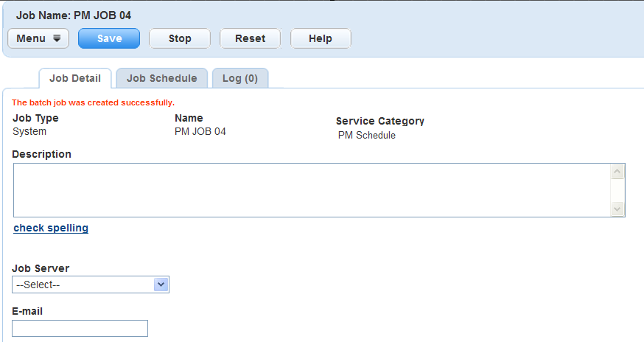Click into the E-mail field
The height and width of the screenshot is (342, 644).
pyautogui.click(x=80, y=328)
